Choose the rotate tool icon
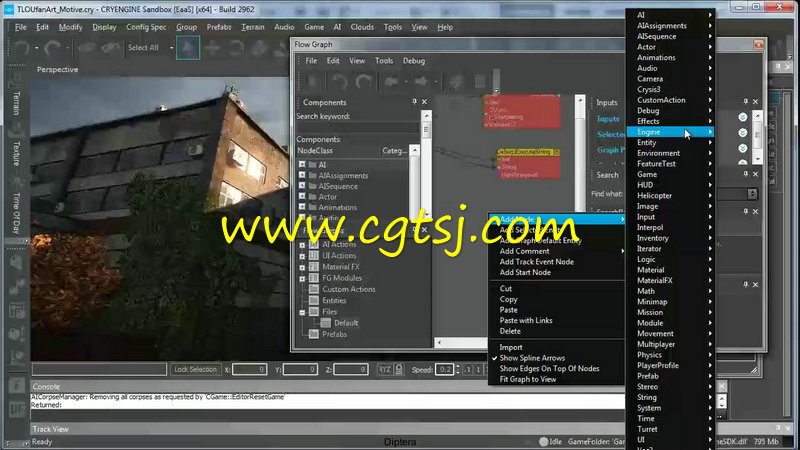The image size is (800, 450). point(236,48)
